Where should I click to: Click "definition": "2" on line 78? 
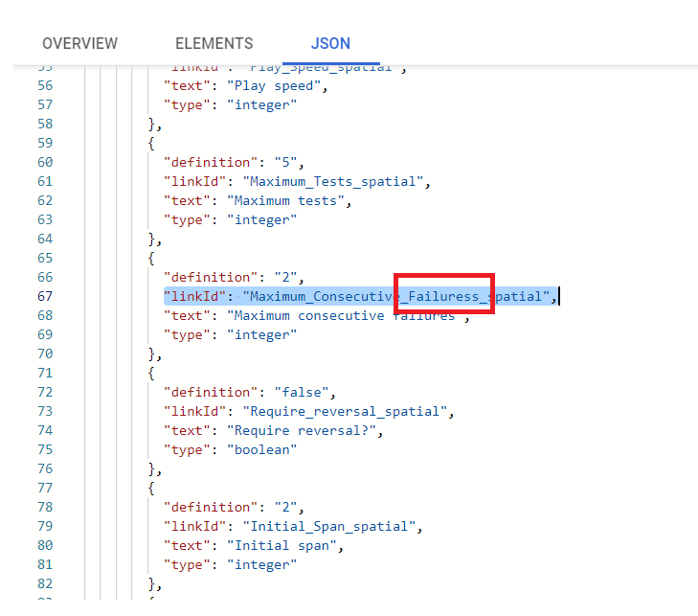[x=234, y=508]
